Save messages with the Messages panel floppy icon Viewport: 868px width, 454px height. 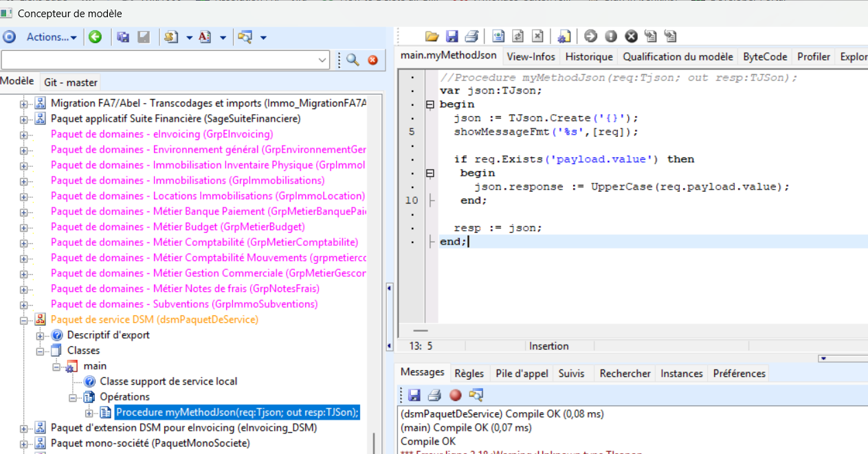pos(414,395)
